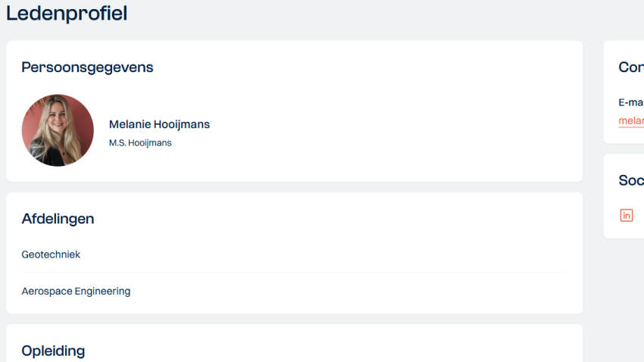Select the Afdelingen section heading
Image resolution: width=644 pixels, height=362 pixels.
(x=58, y=219)
